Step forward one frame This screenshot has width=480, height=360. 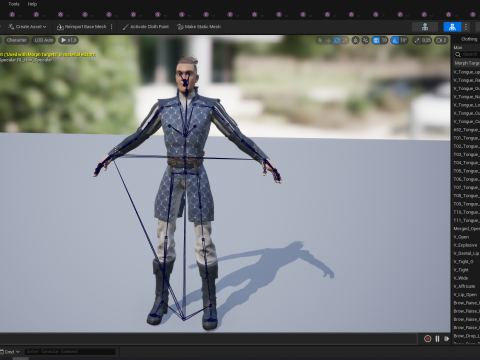pos(446,339)
